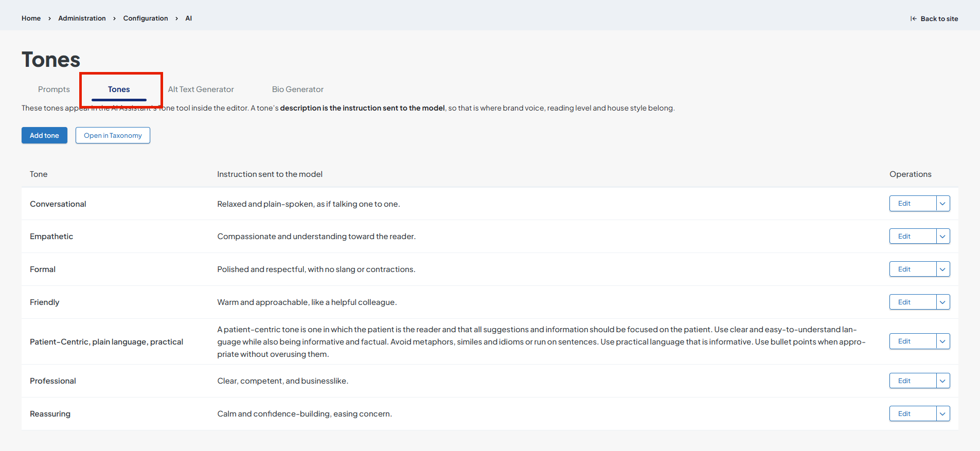Edit the Formal tone
Image resolution: width=980 pixels, height=451 pixels.
(x=913, y=269)
